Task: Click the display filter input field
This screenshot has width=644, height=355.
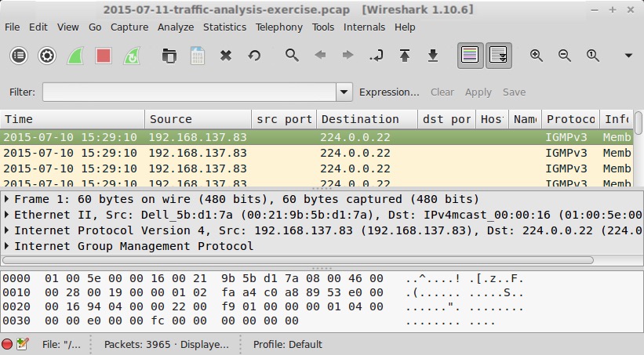Action: pos(189,92)
